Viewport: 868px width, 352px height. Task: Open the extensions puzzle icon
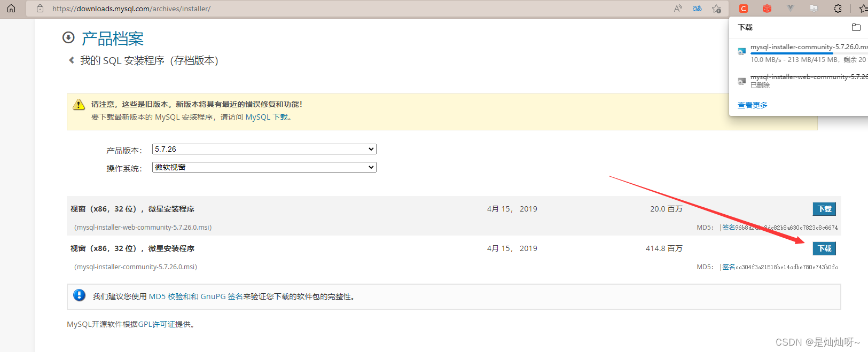[x=838, y=9]
